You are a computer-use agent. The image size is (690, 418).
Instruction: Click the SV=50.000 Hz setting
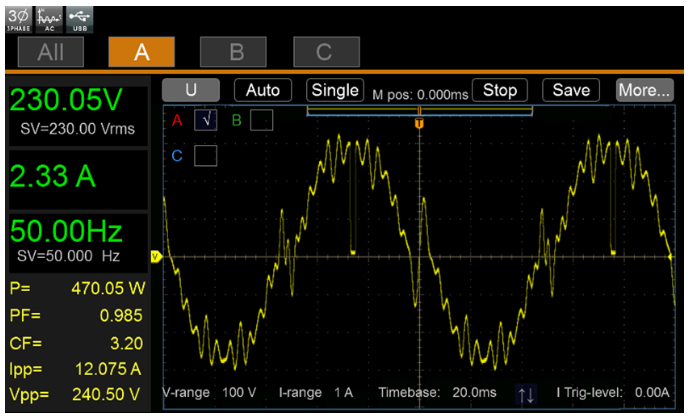tap(68, 256)
